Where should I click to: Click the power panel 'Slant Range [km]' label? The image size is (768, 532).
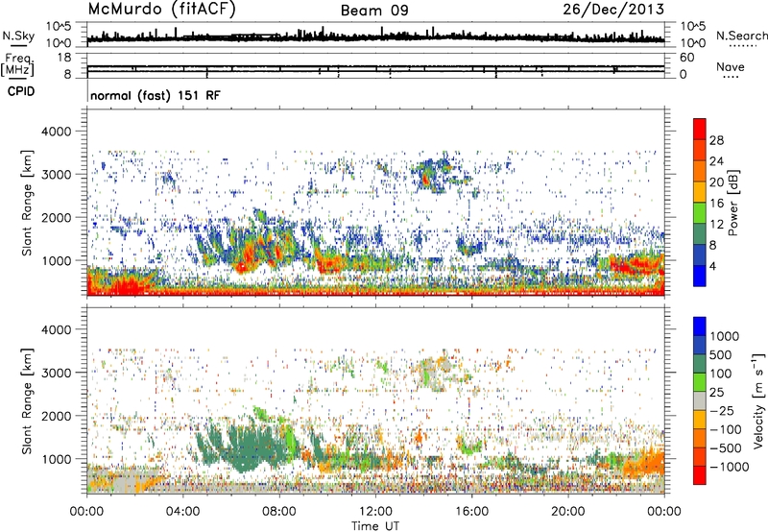pyautogui.click(x=27, y=203)
